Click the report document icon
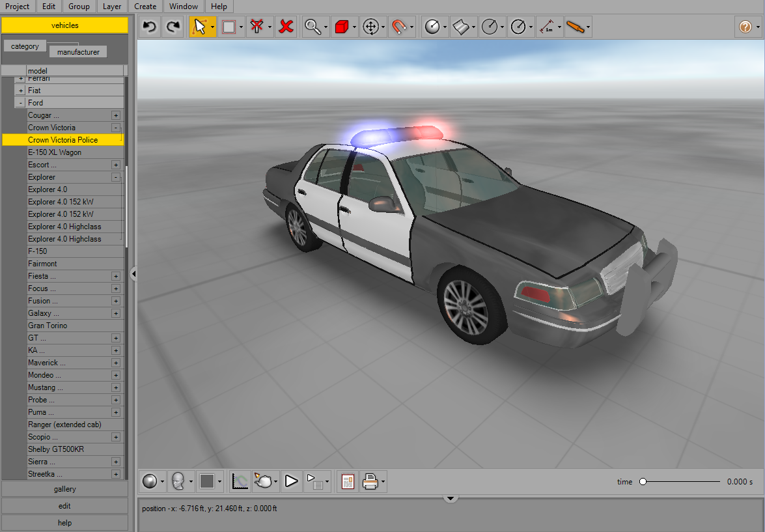The image size is (765, 532). pyautogui.click(x=347, y=481)
